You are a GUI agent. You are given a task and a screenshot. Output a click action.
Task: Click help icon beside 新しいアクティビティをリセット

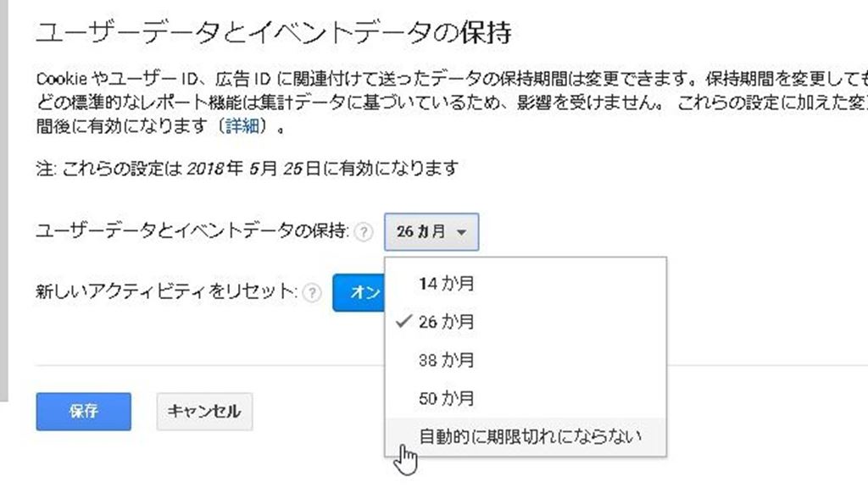click(x=313, y=292)
